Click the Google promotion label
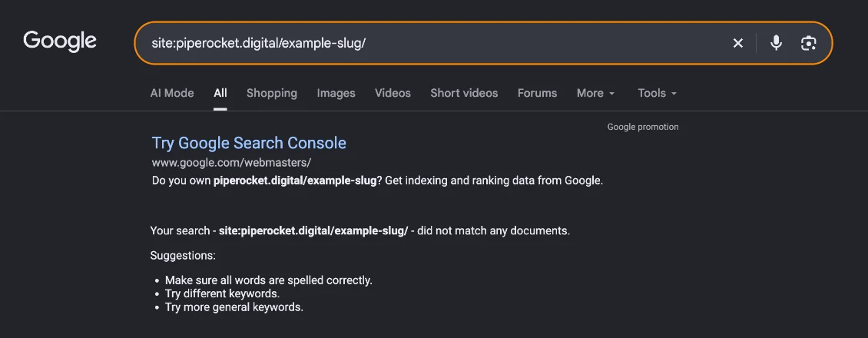 (643, 127)
